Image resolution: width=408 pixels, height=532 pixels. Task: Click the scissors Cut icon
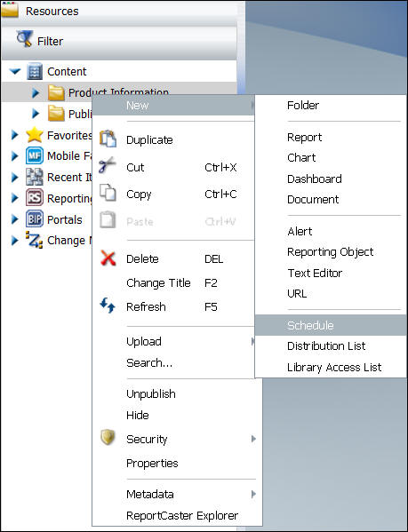point(108,165)
